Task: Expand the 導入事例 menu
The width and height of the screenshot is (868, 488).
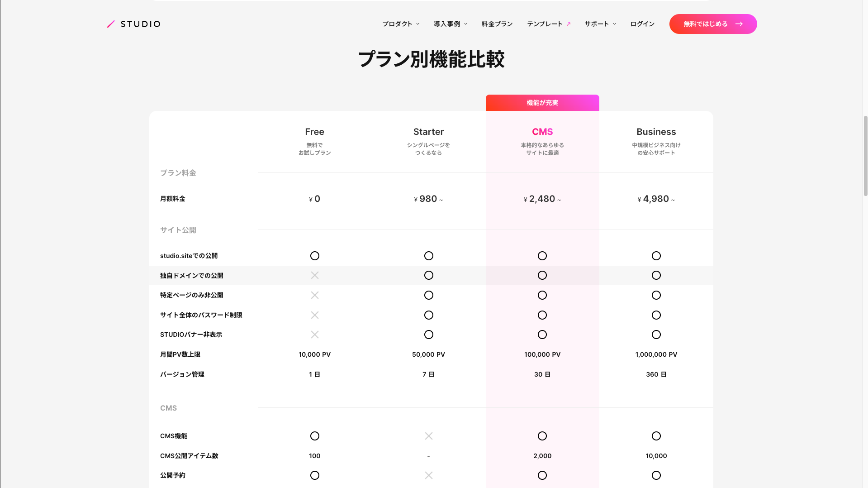Action: (x=451, y=24)
